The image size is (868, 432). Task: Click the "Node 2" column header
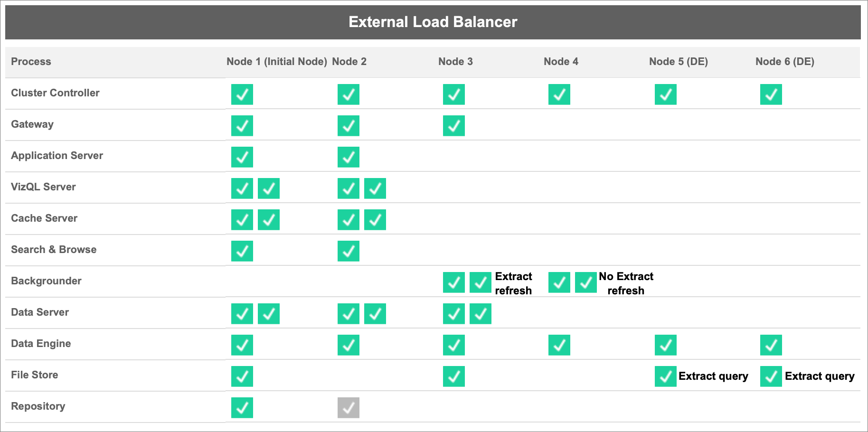pyautogui.click(x=349, y=62)
